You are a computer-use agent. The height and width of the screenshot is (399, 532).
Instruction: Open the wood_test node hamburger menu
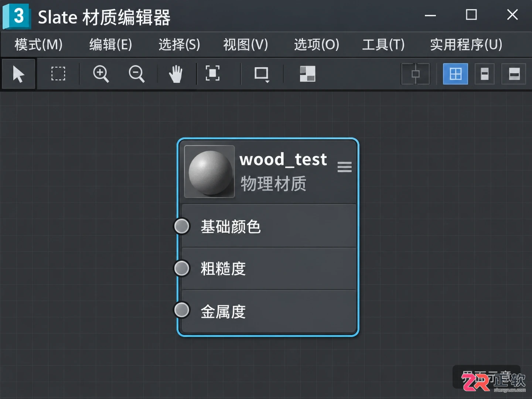point(344,167)
